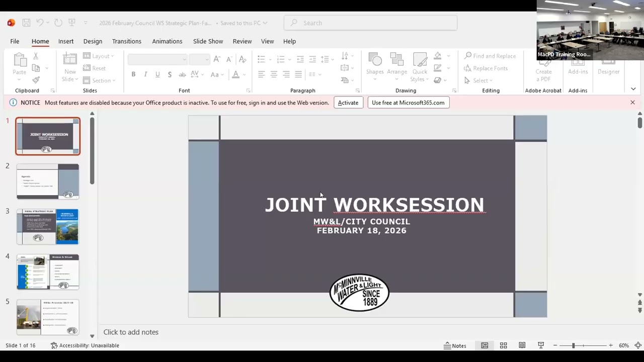Viewport: 644px width, 362px height.
Task: Click Reset in Slides group
Action: pos(95,68)
